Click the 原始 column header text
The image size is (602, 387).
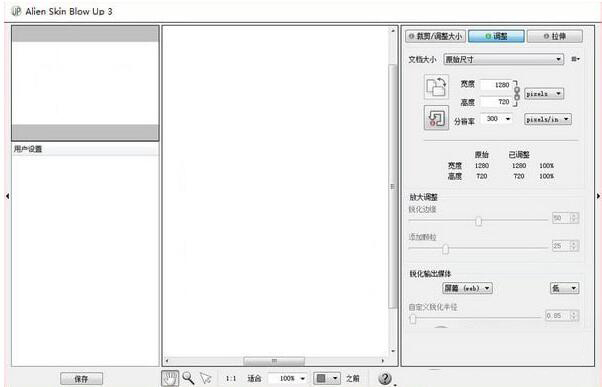pyautogui.click(x=481, y=155)
